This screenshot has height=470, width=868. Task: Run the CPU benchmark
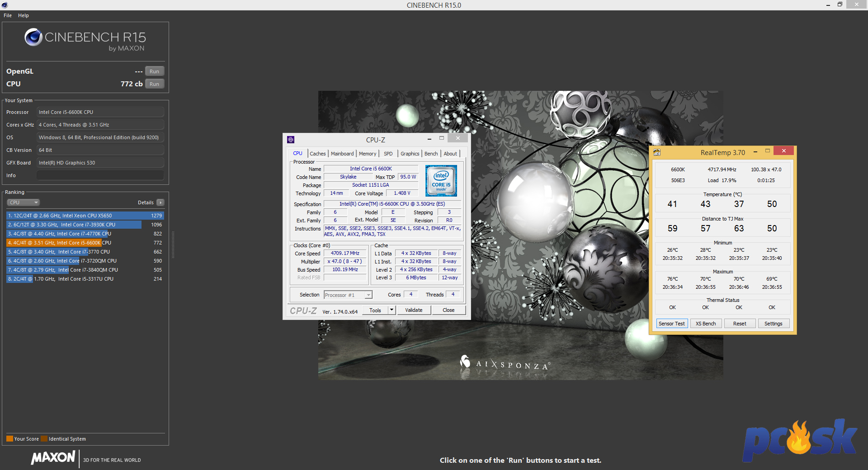coord(155,84)
